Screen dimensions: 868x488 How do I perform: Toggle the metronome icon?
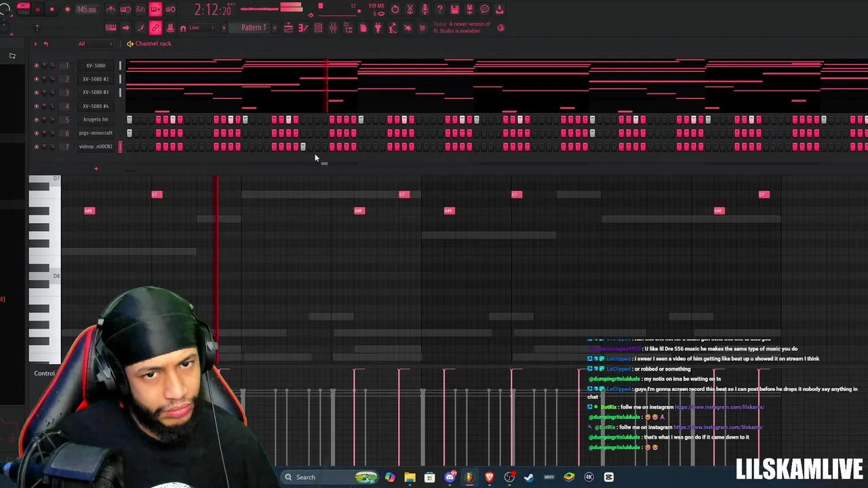[111, 9]
